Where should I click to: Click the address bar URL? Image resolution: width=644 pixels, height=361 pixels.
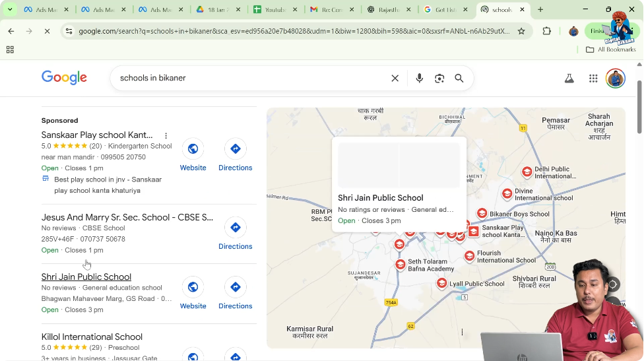(294, 31)
